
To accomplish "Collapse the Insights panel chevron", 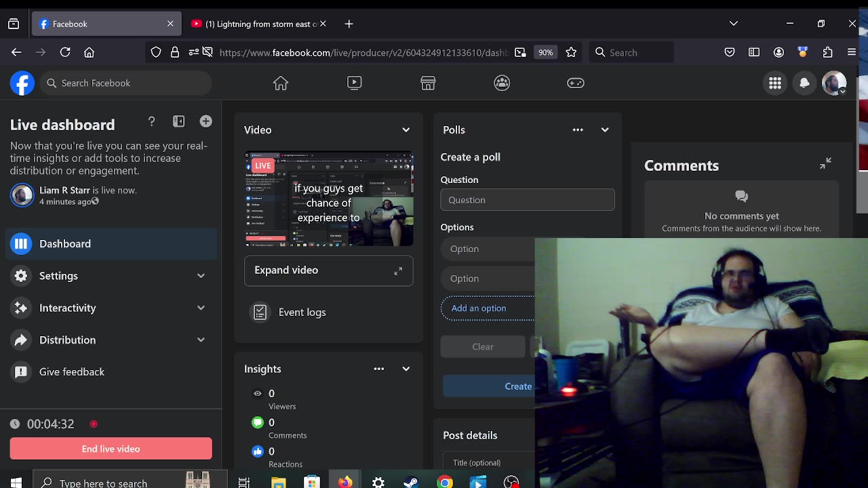I will [x=406, y=369].
